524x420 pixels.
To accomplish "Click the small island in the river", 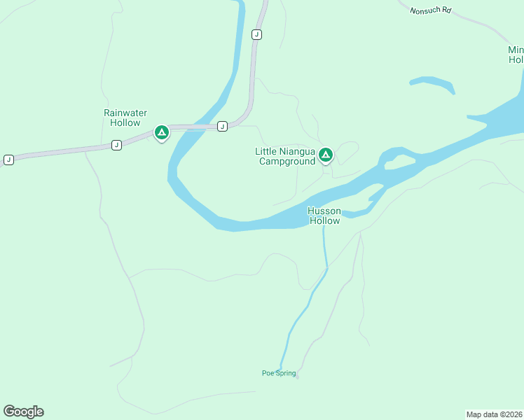I will coord(399,162).
